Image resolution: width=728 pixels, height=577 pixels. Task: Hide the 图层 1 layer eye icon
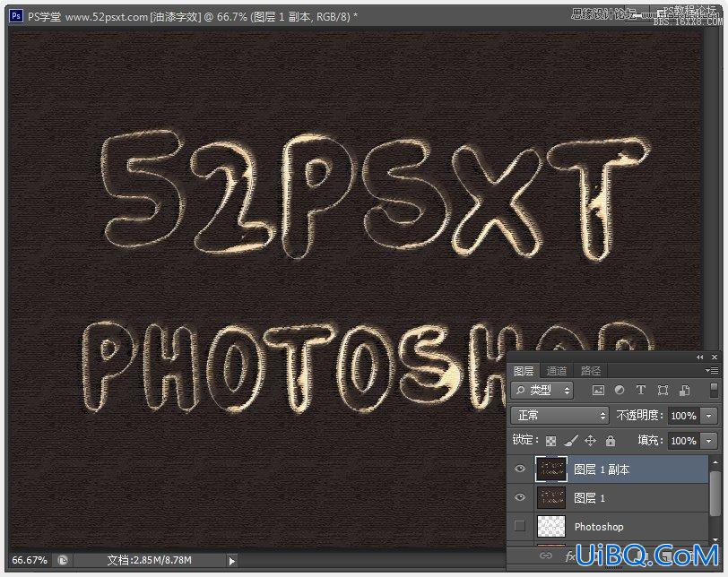(x=520, y=497)
